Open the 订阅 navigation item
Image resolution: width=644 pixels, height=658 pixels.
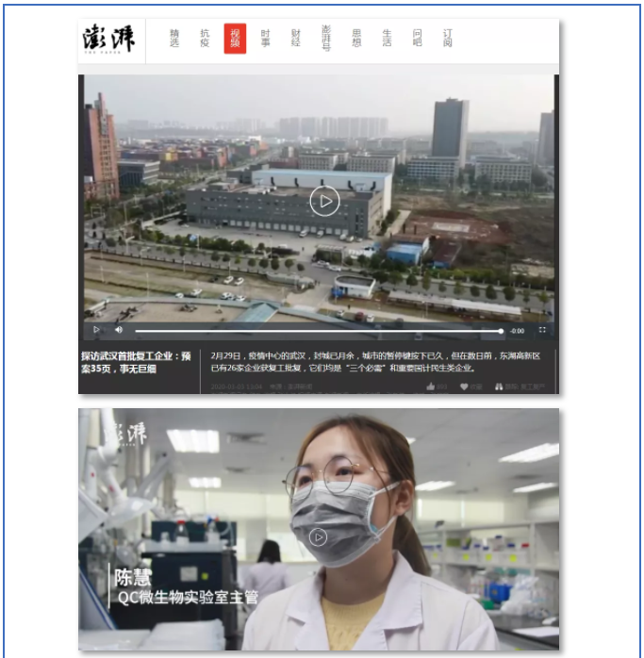click(448, 39)
